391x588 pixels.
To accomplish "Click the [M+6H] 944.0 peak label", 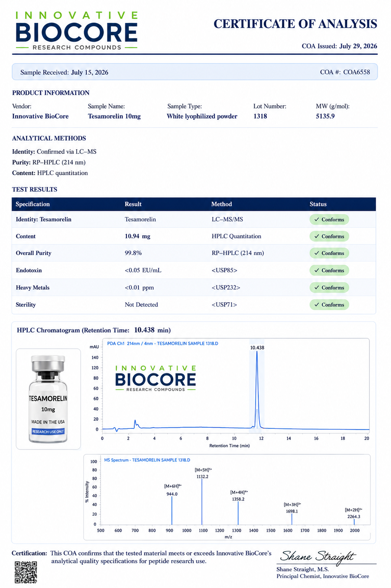I will tap(172, 490).
